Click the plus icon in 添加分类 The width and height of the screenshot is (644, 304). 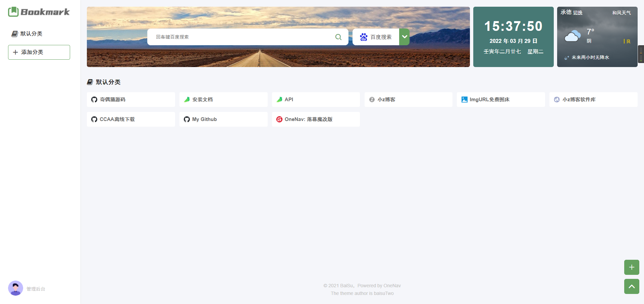[15, 52]
